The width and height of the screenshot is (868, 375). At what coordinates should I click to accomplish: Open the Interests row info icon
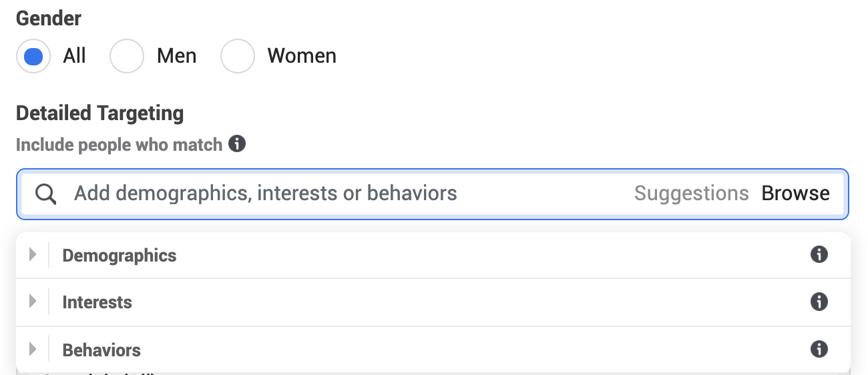pos(819,302)
